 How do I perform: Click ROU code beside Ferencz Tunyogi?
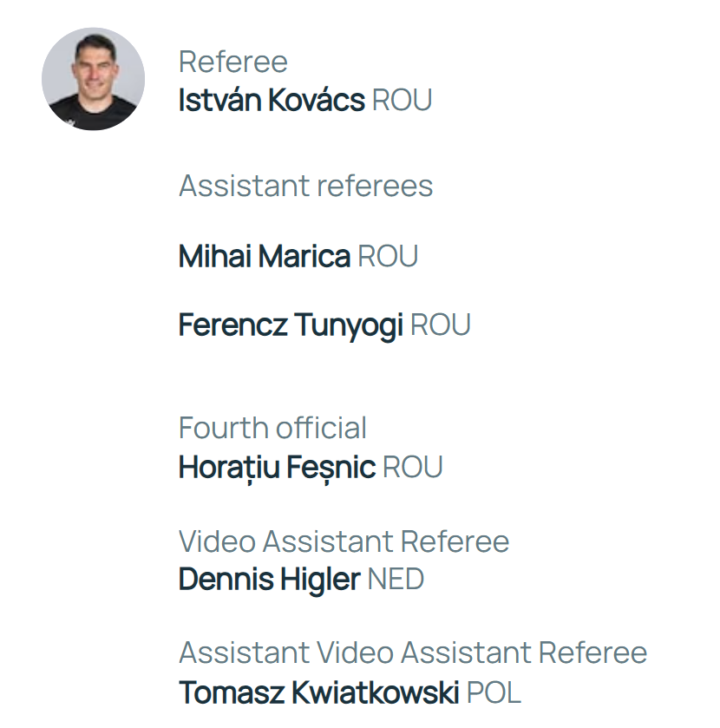pyautogui.click(x=440, y=325)
